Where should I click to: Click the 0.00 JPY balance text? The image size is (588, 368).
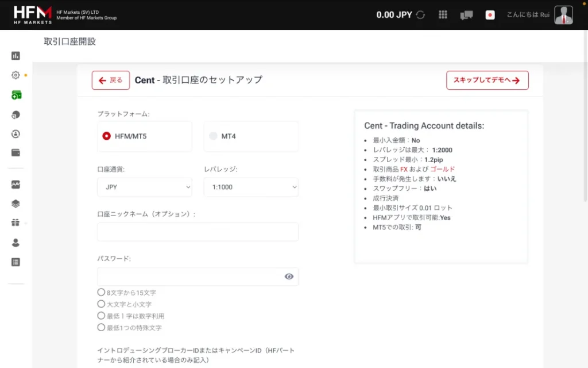(394, 14)
